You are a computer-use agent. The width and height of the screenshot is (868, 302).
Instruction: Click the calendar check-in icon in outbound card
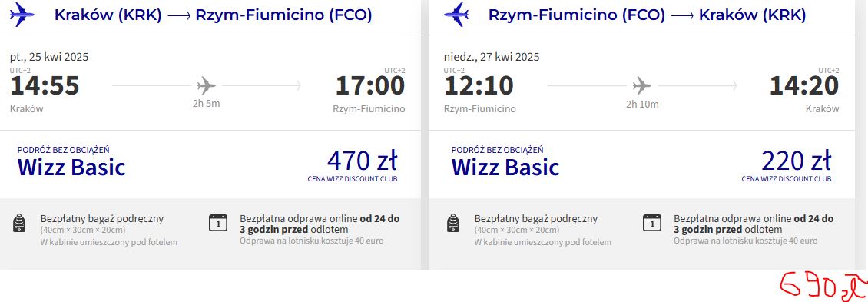click(218, 223)
